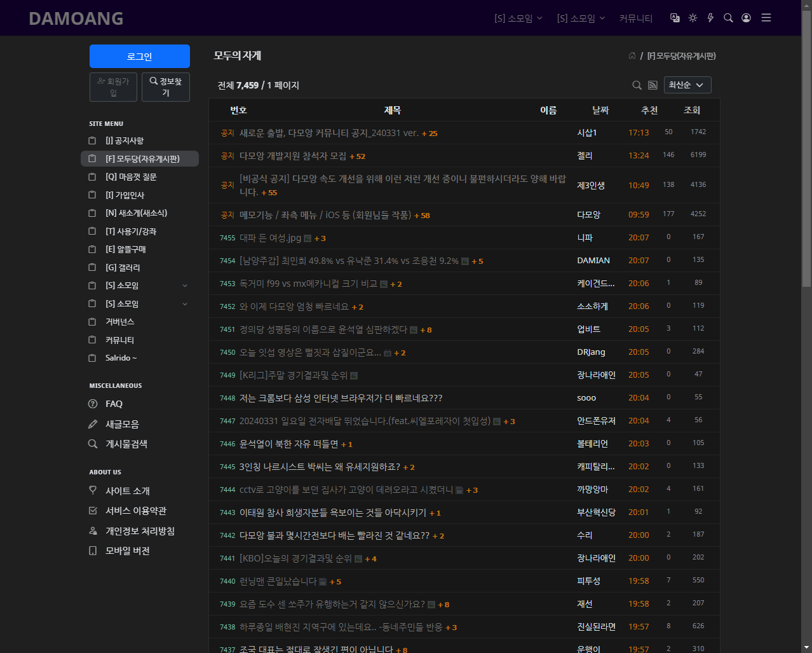
Task: Click author name DAMIAN
Action: click(x=593, y=261)
